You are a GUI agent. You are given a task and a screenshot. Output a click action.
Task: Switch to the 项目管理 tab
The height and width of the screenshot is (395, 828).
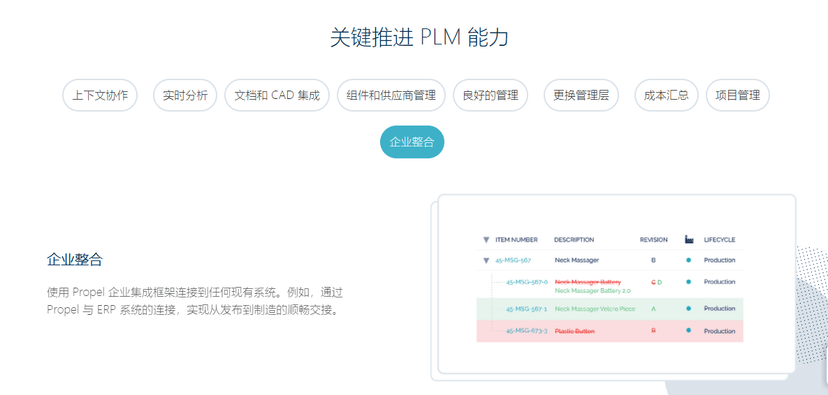point(738,96)
